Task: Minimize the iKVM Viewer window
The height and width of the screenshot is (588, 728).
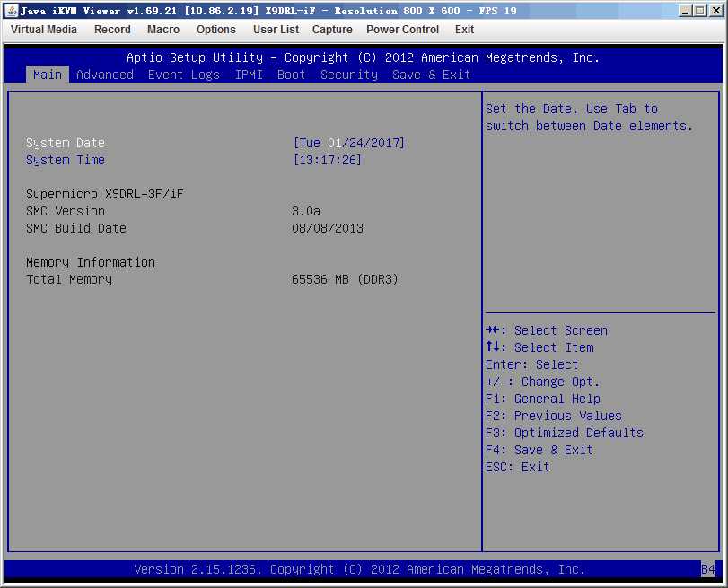Action: [x=685, y=10]
